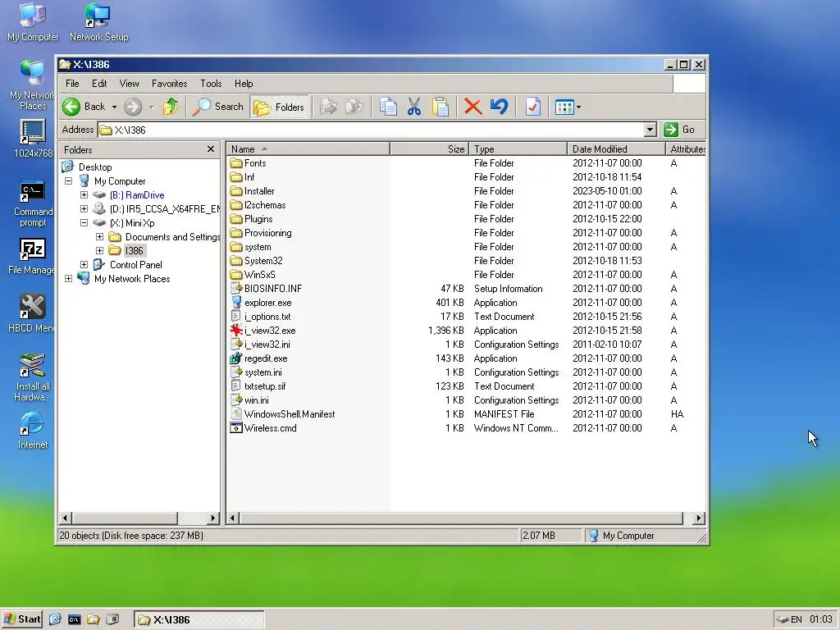Open the HBCD Menu desktop icon
Image resolution: width=840 pixels, height=630 pixels.
(x=31, y=314)
